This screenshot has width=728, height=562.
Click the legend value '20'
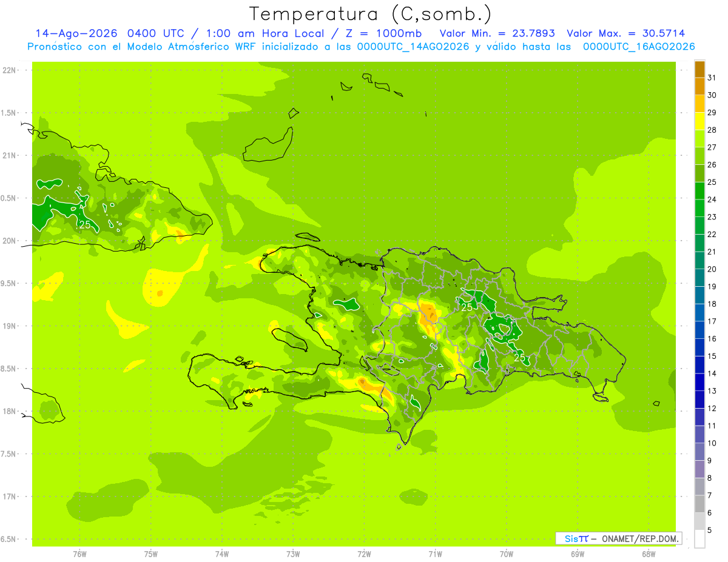click(x=712, y=269)
